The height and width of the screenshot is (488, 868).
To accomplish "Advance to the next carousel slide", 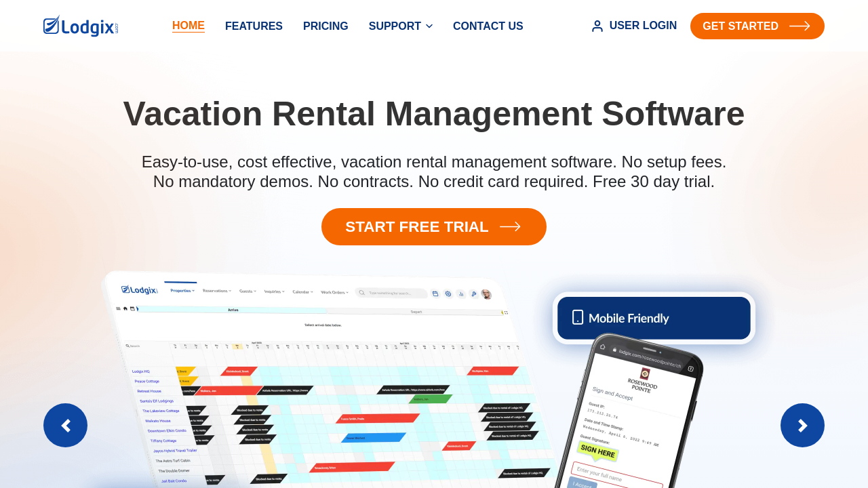I will (802, 425).
